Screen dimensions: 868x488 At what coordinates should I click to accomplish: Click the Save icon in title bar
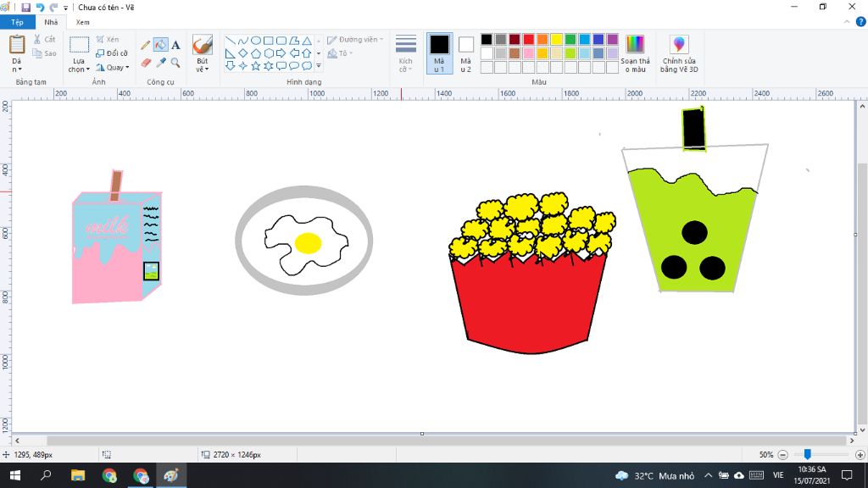(25, 7)
